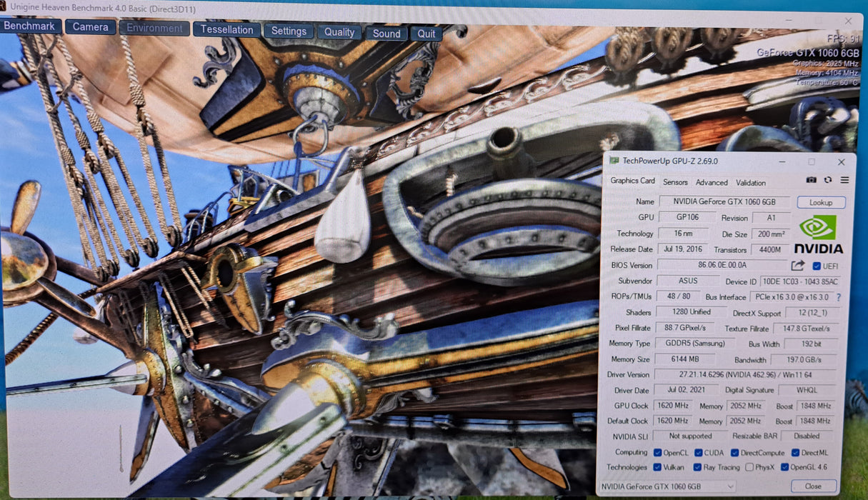Toggle the DirectCompute checkbox
This screenshot has width=868, height=500.
(x=734, y=453)
